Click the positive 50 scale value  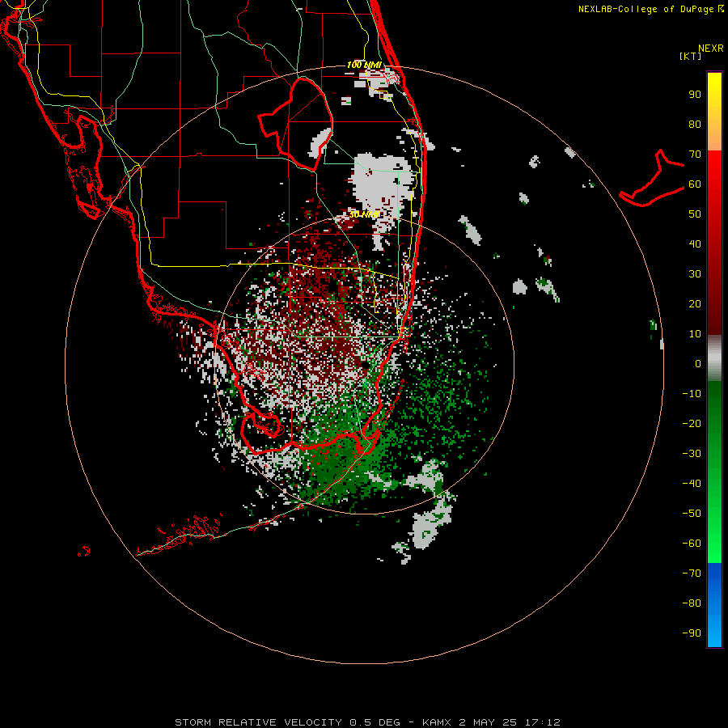click(695, 214)
